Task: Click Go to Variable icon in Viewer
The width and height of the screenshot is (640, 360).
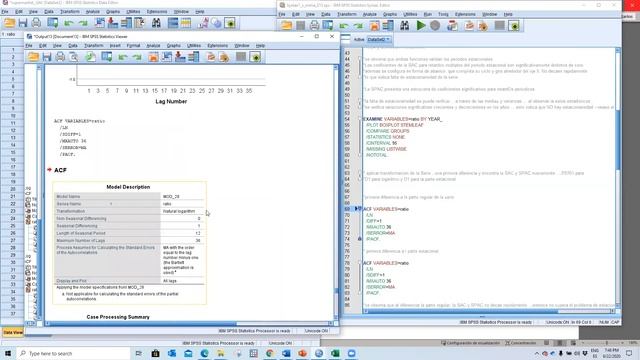Action: pos(180,57)
